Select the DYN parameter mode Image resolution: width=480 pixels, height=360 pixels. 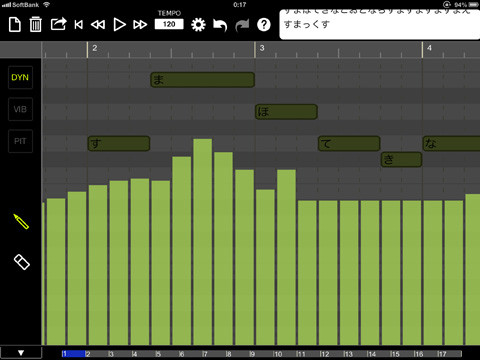click(x=20, y=78)
